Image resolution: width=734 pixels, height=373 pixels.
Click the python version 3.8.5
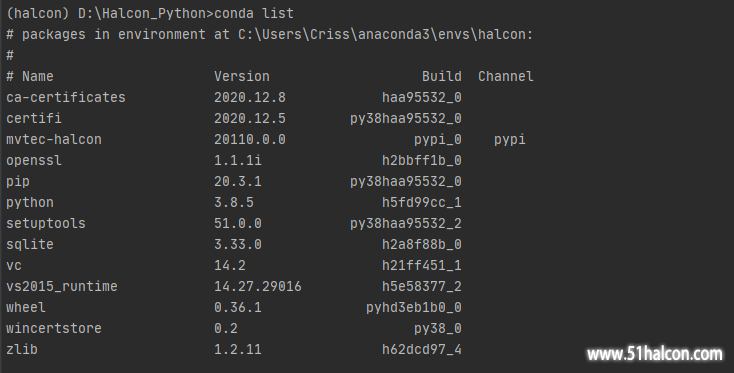coord(234,202)
